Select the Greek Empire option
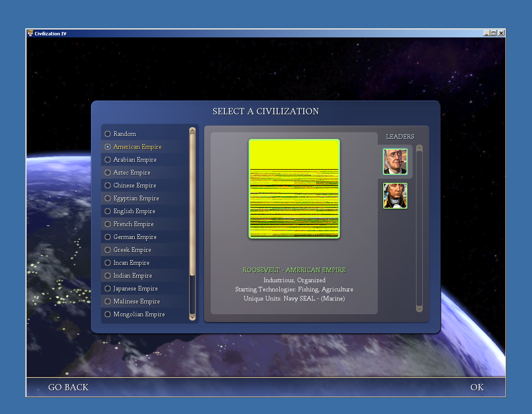The width and height of the screenshot is (532, 414). coord(108,250)
